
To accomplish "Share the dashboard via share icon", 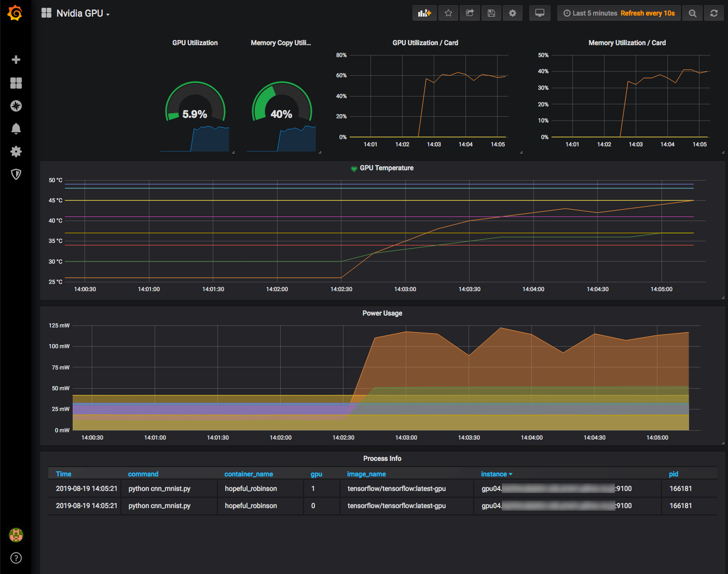I will (470, 13).
